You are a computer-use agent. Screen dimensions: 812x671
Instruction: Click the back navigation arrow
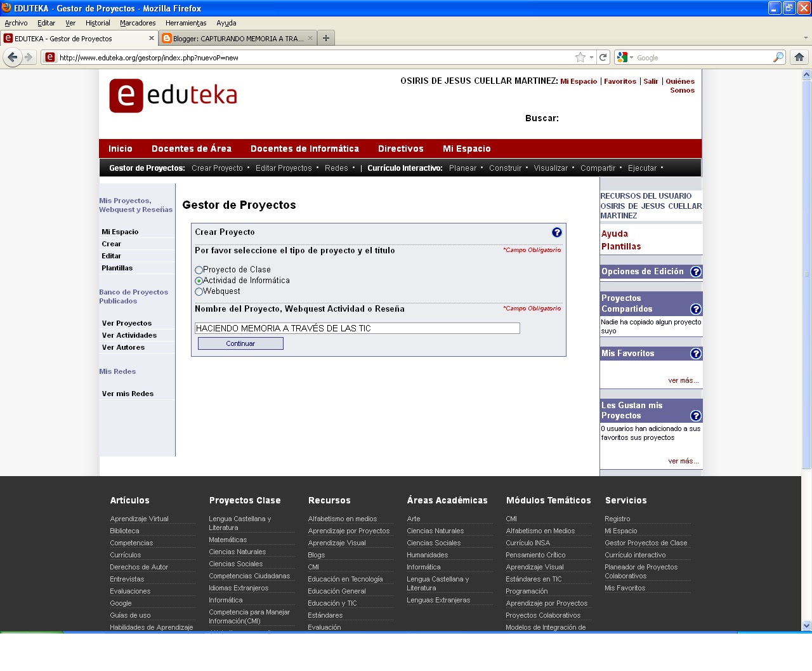pyautogui.click(x=13, y=57)
